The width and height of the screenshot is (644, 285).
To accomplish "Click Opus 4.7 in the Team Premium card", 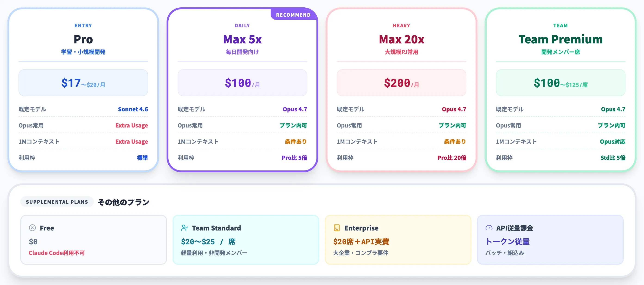I will [x=613, y=109].
